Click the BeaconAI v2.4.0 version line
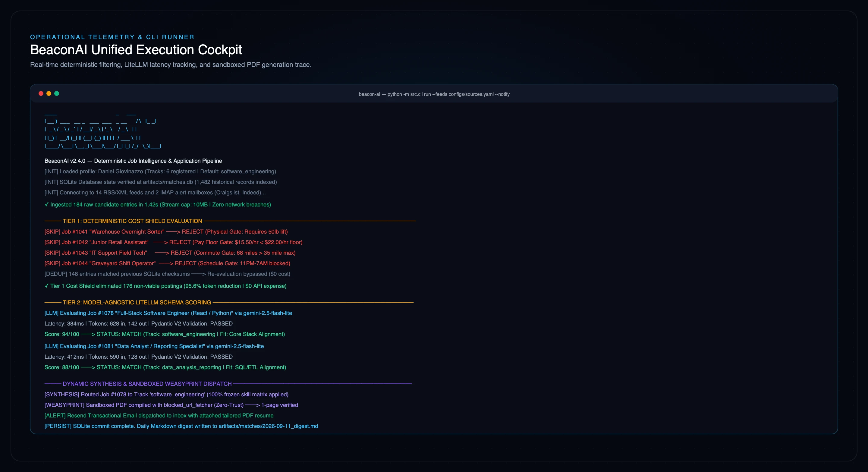Image resolution: width=868 pixels, height=472 pixels. click(133, 161)
